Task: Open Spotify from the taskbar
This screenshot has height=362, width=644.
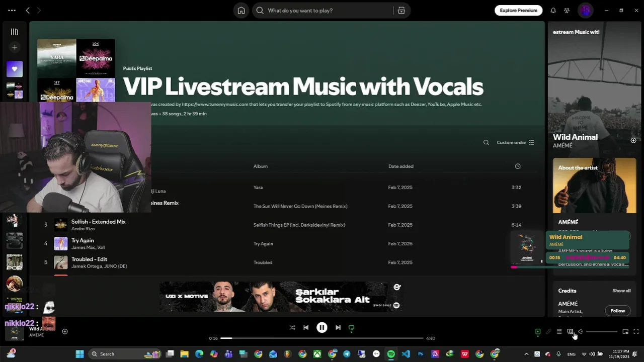Action: 391,354
